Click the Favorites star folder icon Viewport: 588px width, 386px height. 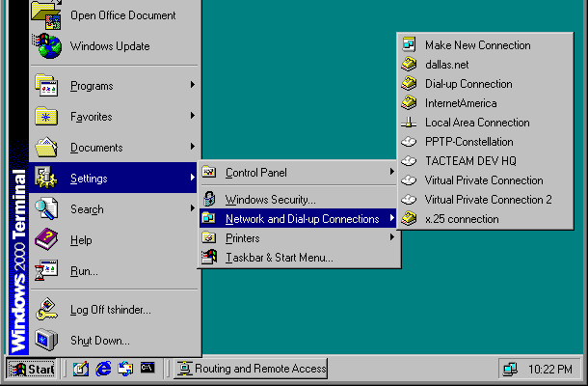46,117
